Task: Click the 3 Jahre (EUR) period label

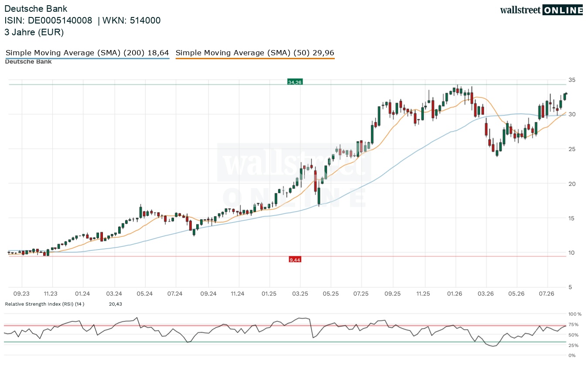Action: tap(34, 32)
